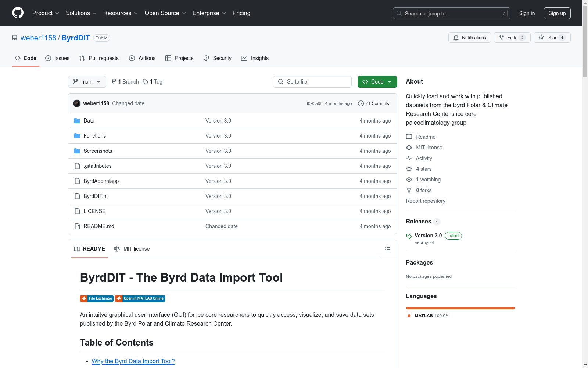Click the repository icon beside weber1158

click(x=15, y=38)
